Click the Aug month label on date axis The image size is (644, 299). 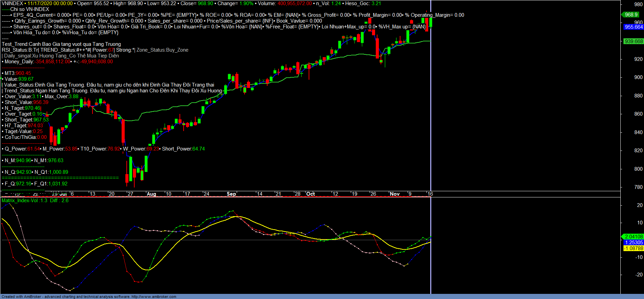click(151, 194)
